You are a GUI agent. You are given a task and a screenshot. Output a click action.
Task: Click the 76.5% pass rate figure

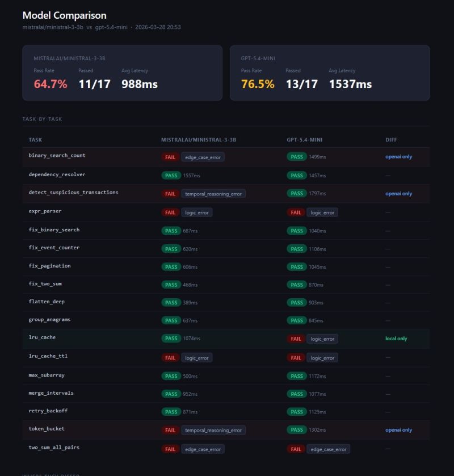point(258,84)
